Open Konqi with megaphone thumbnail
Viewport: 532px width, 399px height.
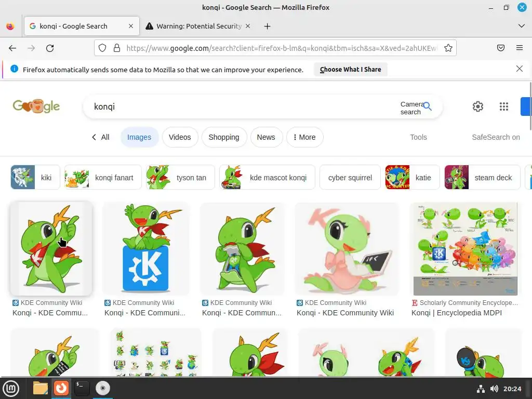click(483, 352)
